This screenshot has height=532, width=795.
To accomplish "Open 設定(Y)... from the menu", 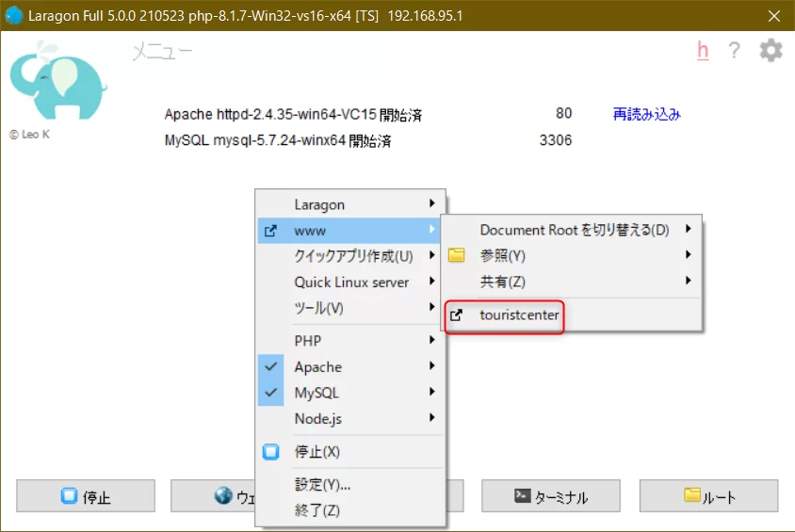I will (x=350, y=485).
